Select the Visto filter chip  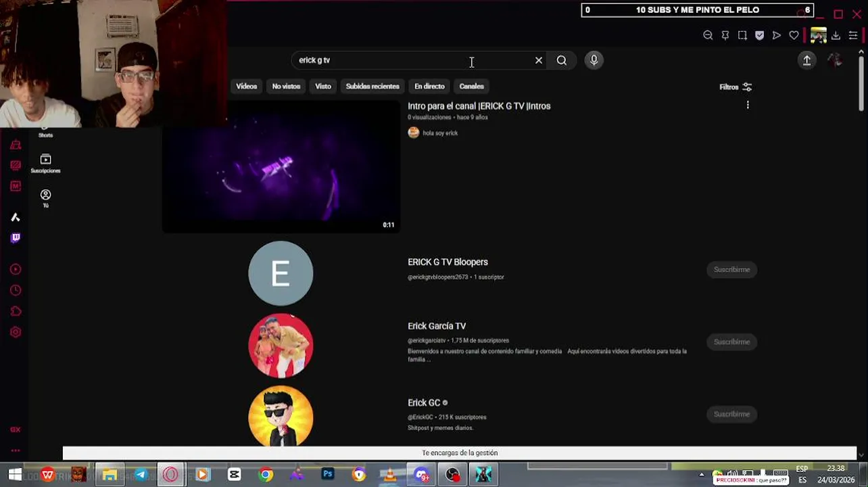pyautogui.click(x=323, y=87)
